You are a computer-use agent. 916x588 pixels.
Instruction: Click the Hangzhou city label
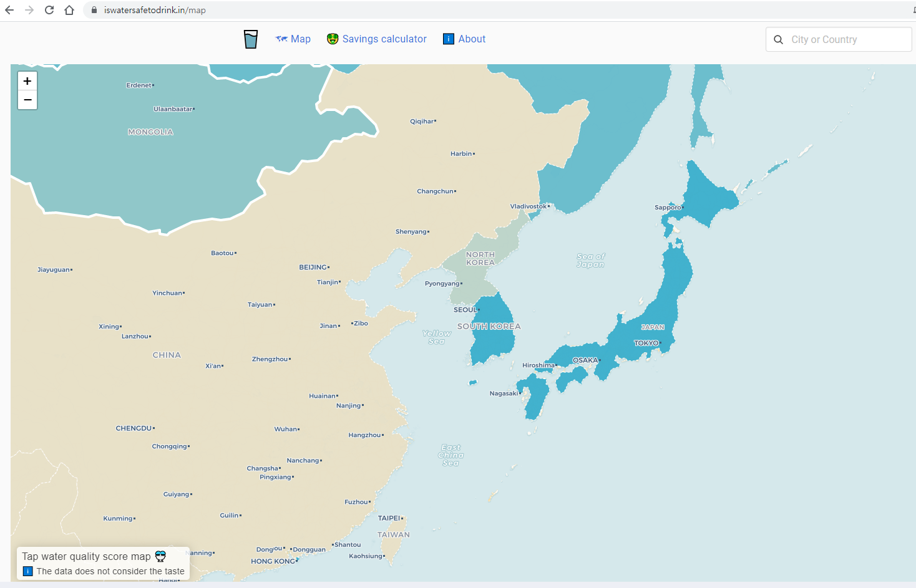point(364,435)
